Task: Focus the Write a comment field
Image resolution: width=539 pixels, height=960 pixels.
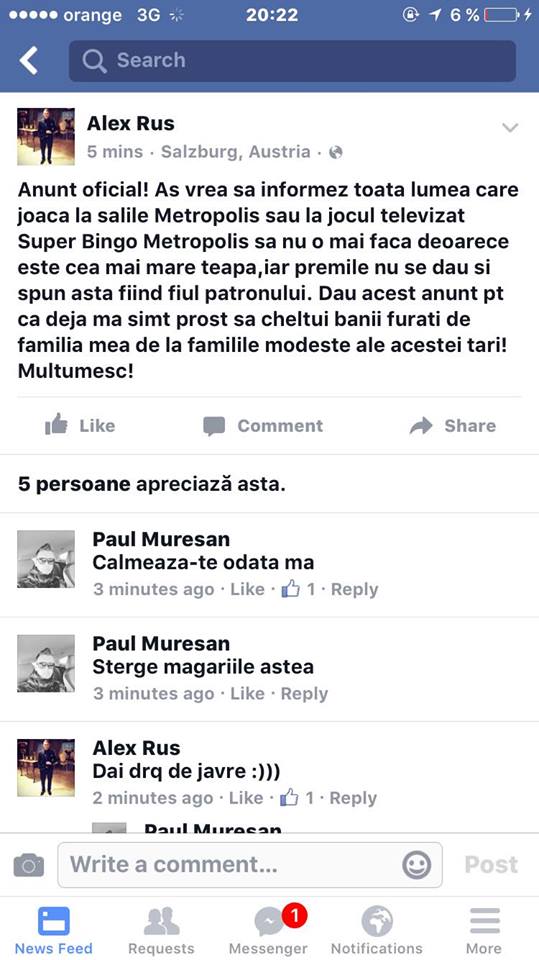Action: [250, 864]
